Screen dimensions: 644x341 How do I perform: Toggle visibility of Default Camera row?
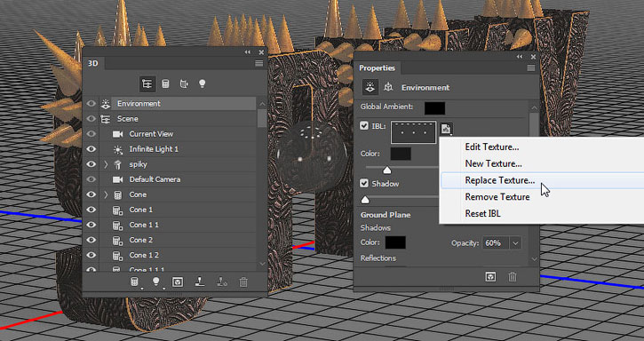click(91, 179)
